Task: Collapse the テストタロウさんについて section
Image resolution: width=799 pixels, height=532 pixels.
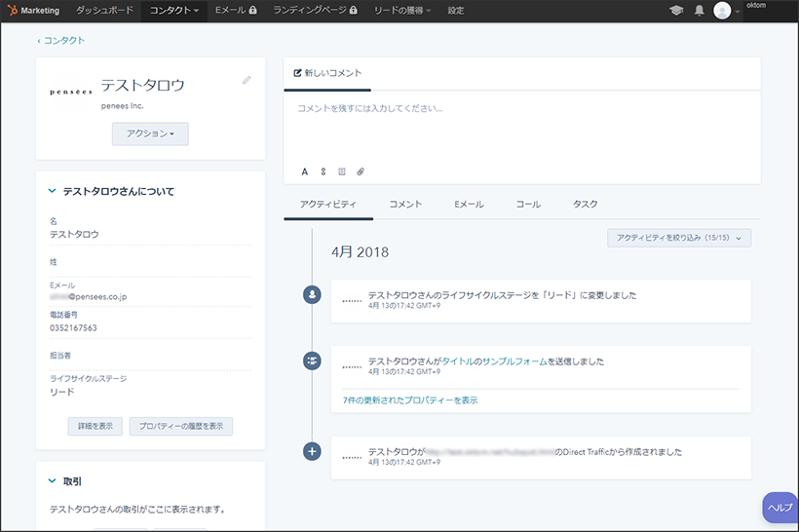Action: (52, 191)
